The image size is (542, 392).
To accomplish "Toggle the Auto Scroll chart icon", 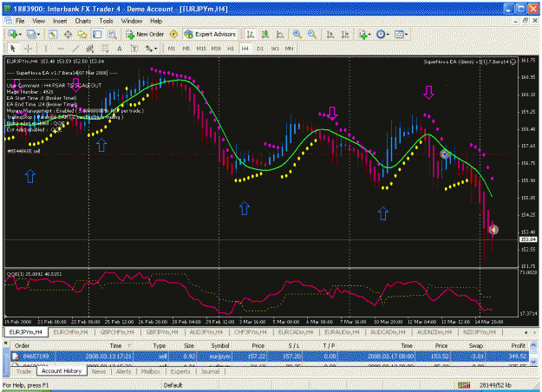I will tap(330, 34).
